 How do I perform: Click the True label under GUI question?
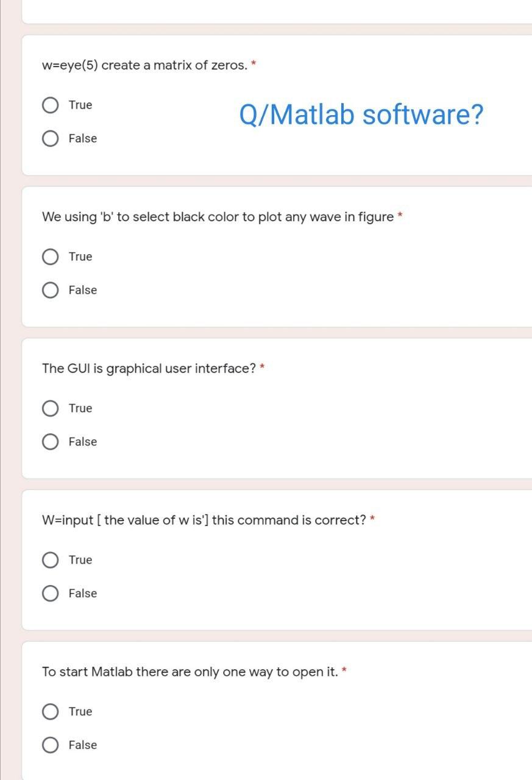tap(80, 408)
